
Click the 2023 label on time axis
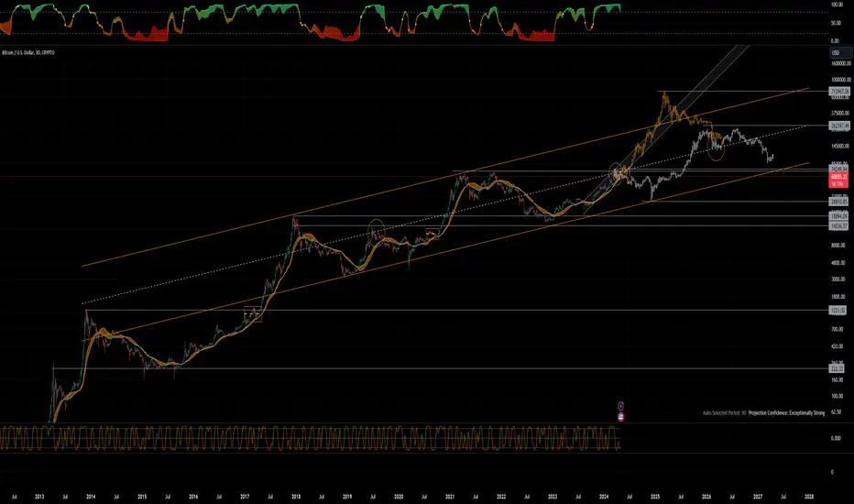tap(553, 497)
